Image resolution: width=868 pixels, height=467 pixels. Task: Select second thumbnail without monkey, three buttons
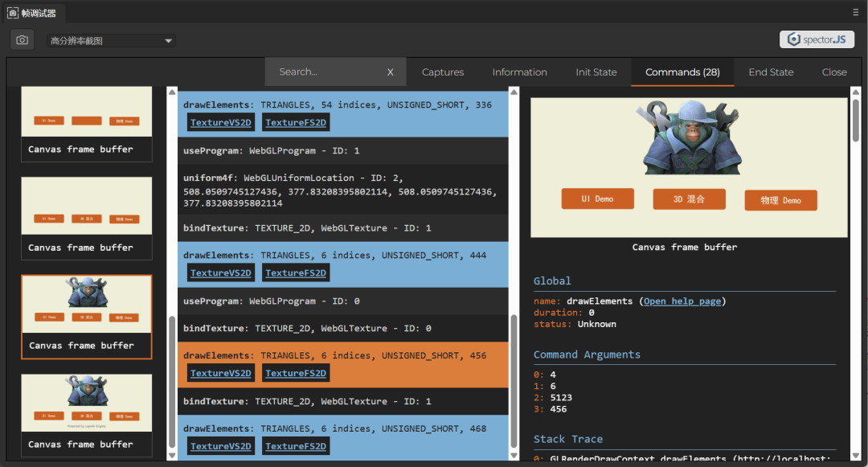[86, 218]
